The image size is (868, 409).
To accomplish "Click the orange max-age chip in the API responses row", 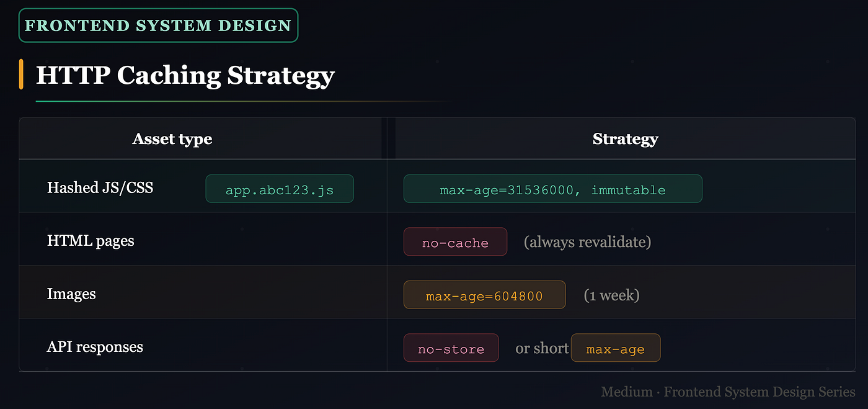I will [x=615, y=348].
